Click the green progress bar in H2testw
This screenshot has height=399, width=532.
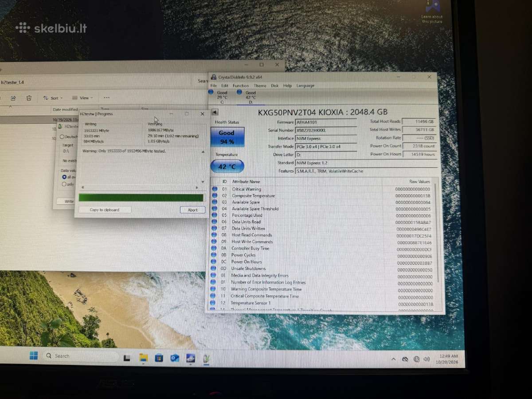(x=141, y=198)
